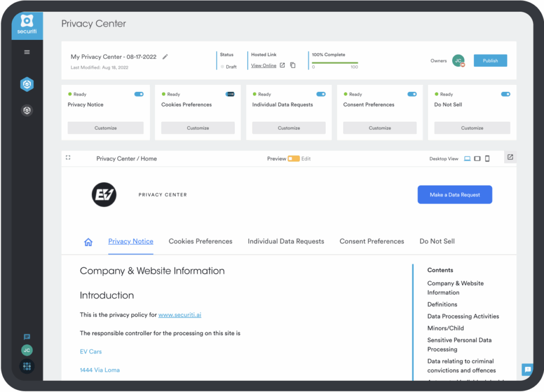Click the 100% Complete progress bar

pos(335,63)
